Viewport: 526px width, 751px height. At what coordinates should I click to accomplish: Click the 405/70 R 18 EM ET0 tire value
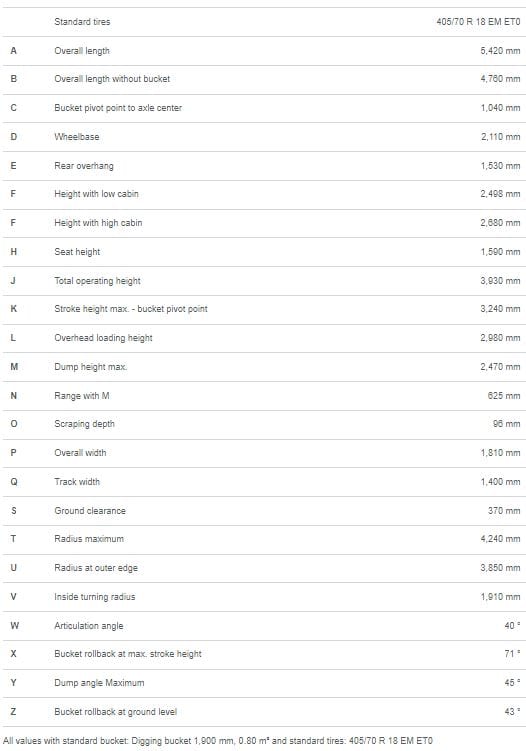tap(478, 22)
